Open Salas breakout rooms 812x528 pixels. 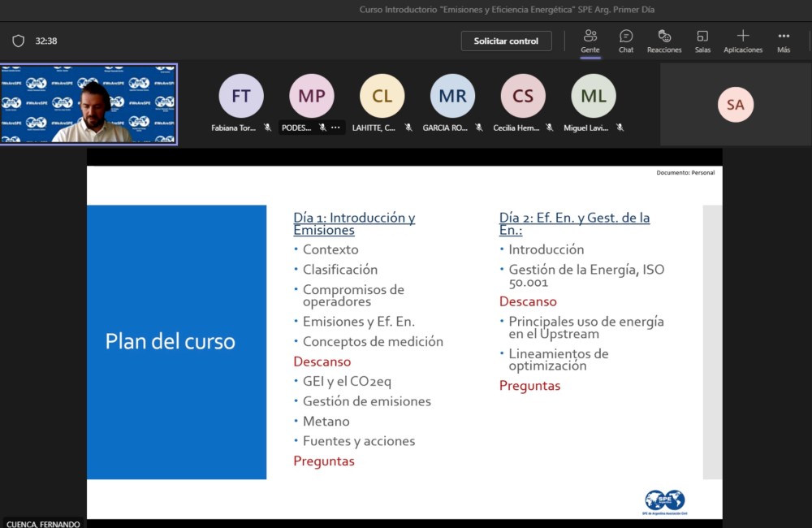pyautogui.click(x=702, y=41)
